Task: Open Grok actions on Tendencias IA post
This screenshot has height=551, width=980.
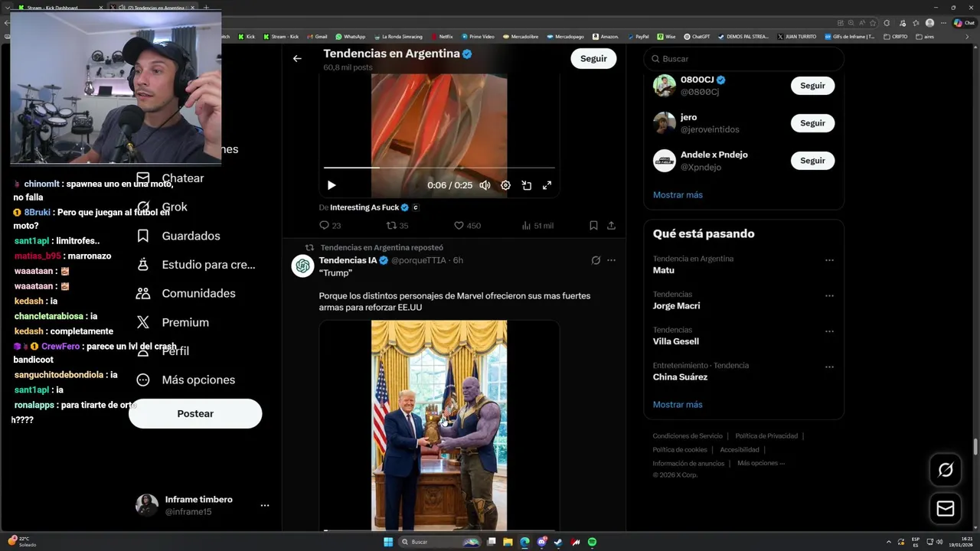Action: pyautogui.click(x=596, y=260)
